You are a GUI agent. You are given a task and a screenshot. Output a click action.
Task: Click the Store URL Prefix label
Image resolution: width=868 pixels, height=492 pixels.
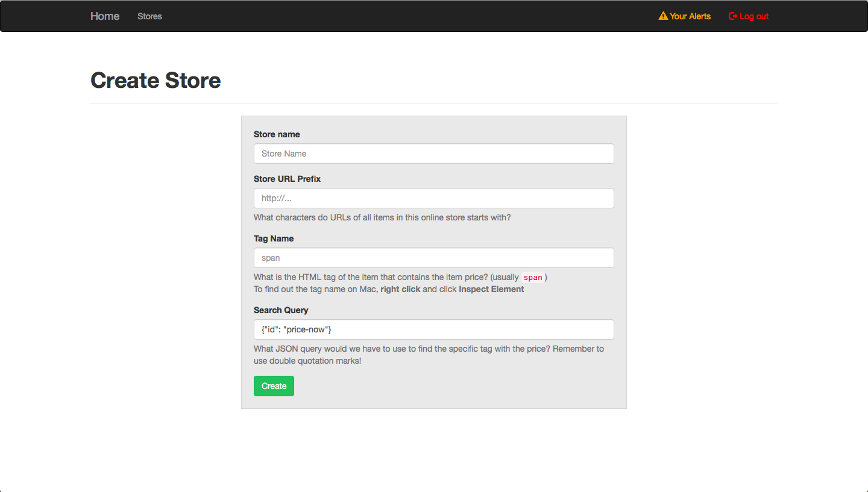pyautogui.click(x=287, y=179)
